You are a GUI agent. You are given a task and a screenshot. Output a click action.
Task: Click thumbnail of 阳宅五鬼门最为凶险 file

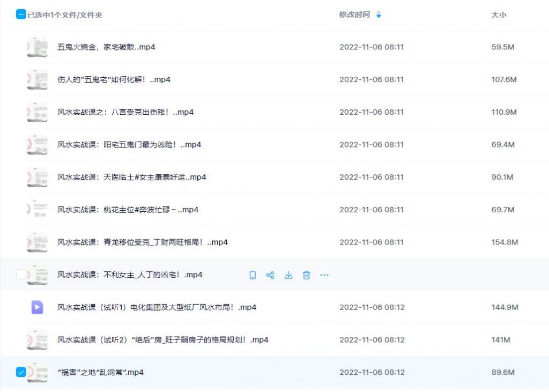[x=37, y=145]
